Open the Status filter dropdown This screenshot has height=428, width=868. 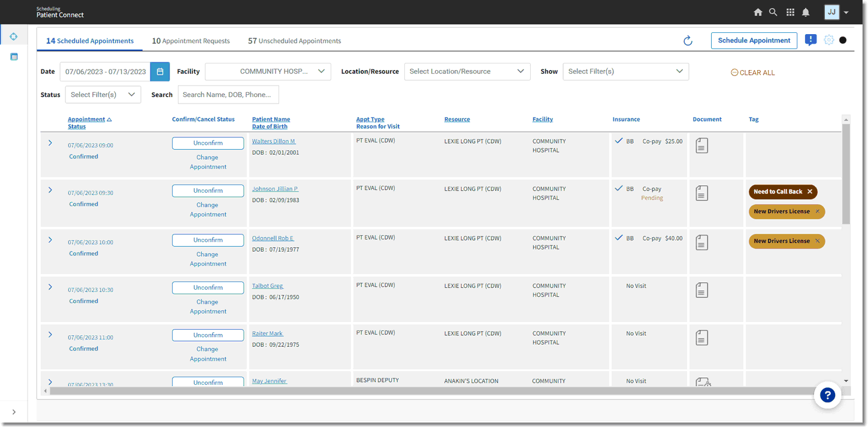coord(103,95)
